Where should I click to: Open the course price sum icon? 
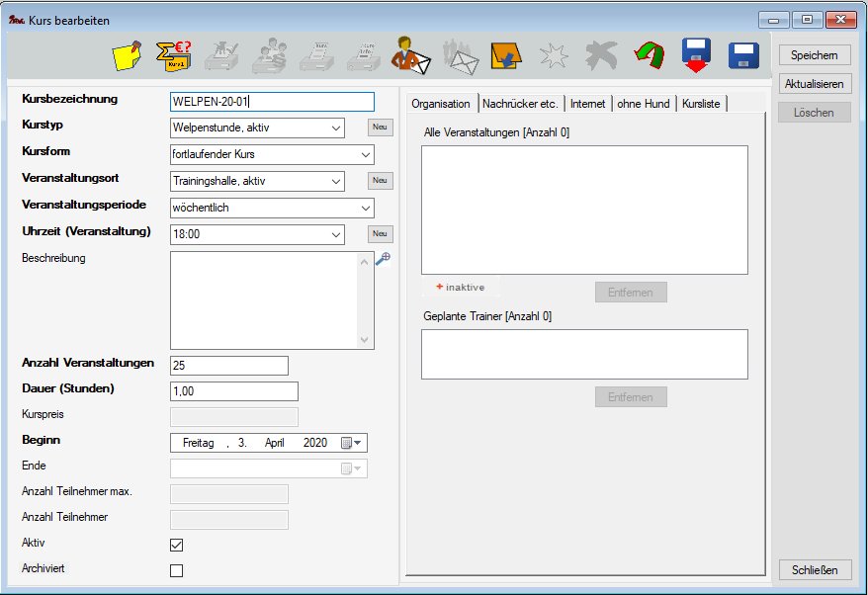pos(174,56)
